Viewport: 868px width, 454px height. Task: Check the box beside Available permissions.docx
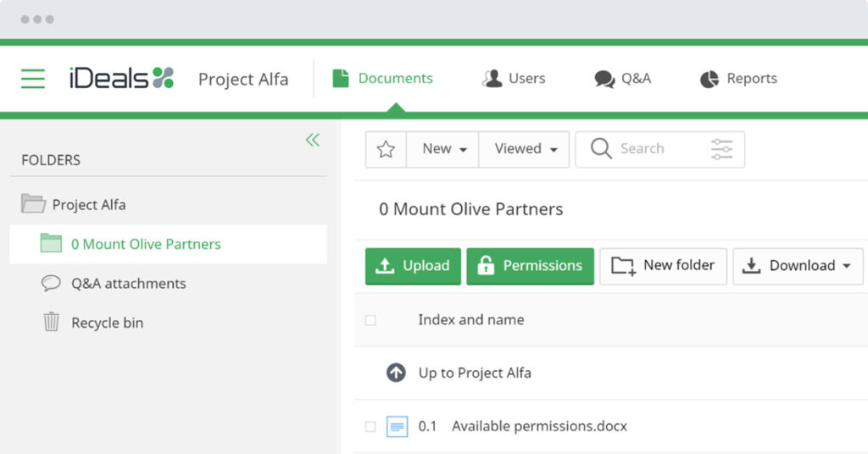click(x=370, y=427)
